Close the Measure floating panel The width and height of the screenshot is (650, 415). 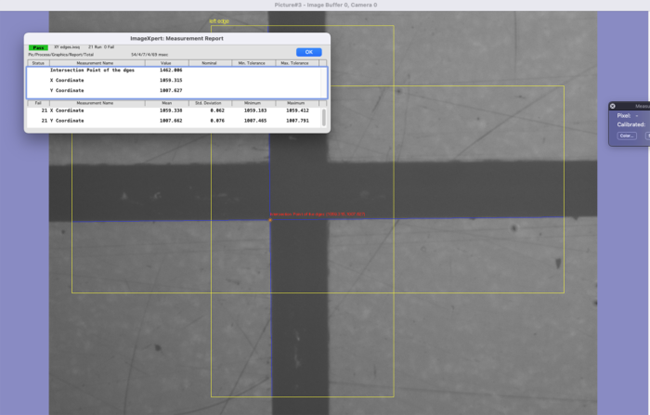pyautogui.click(x=612, y=106)
